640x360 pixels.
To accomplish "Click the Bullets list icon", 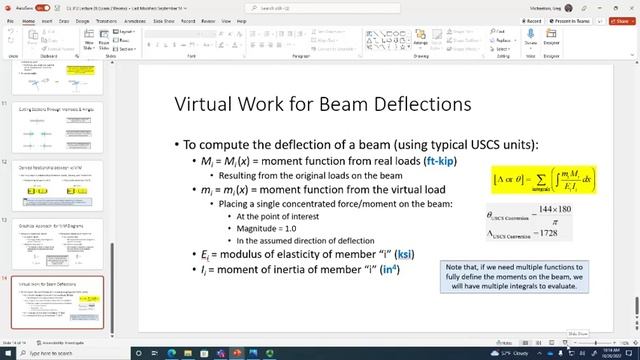I will [253, 34].
